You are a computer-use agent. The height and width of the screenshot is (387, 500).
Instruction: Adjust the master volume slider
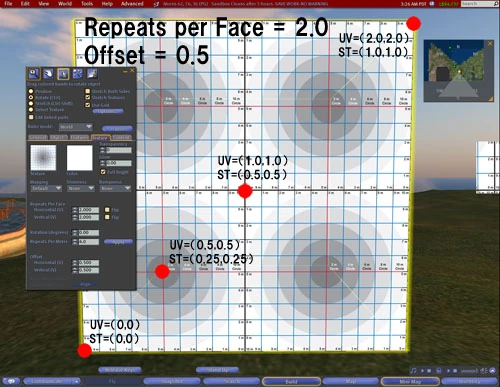pos(469,371)
